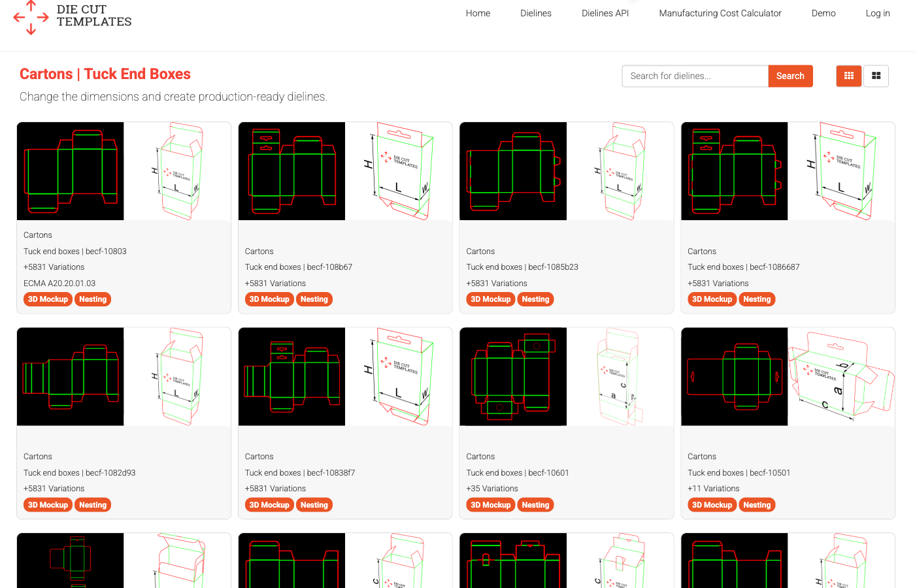This screenshot has width=915, height=588.
Task: Open becf-1086687 flat dieline thumbnail
Action: pos(735,171)
